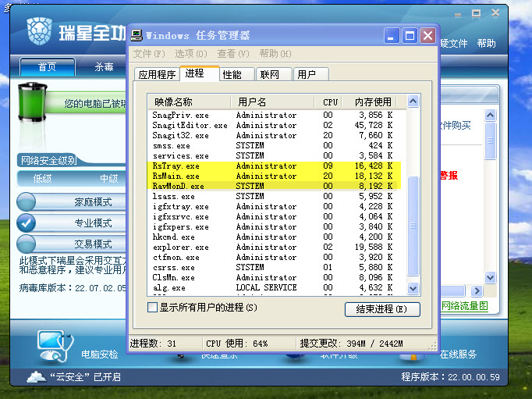The width and height of the screenshot is (532, 399).
Task: Select SnagPriv.exe process row
Action: [x=275, y=115]
